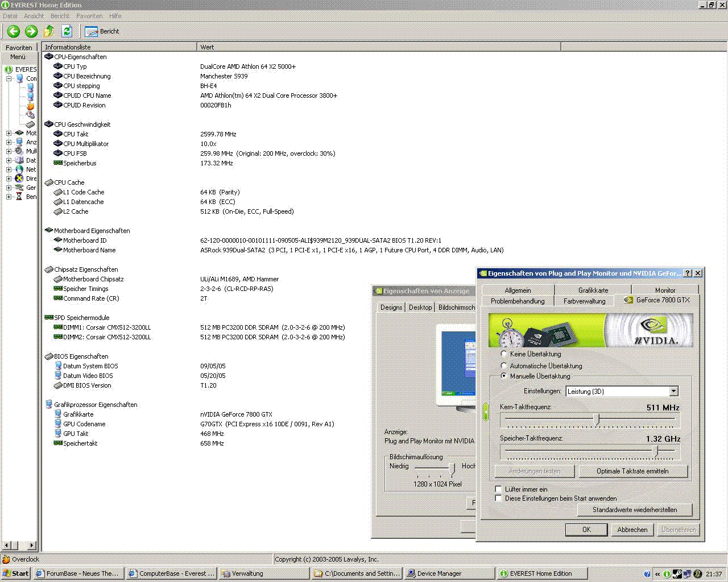Expand the Anzeige tree node

pos(9,142)
